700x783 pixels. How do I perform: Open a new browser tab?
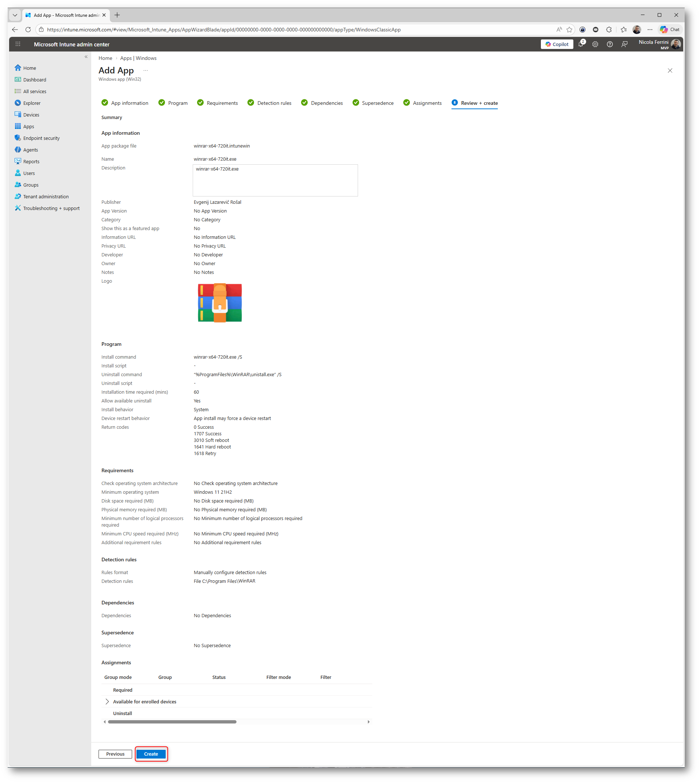[117, 15]
